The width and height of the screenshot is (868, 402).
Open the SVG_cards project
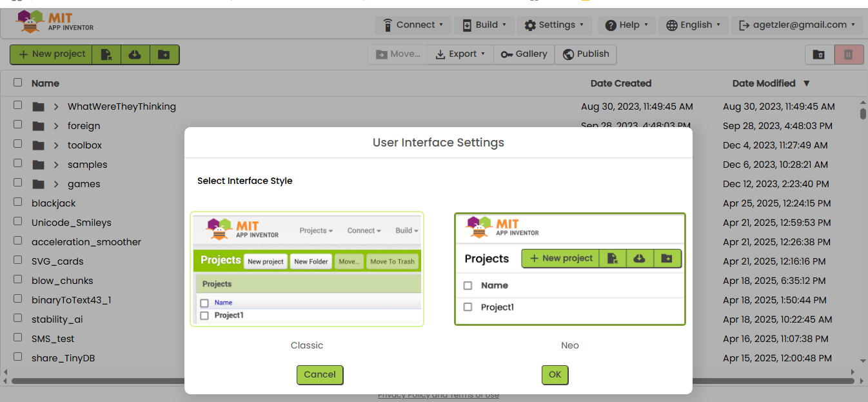point(57,261)
